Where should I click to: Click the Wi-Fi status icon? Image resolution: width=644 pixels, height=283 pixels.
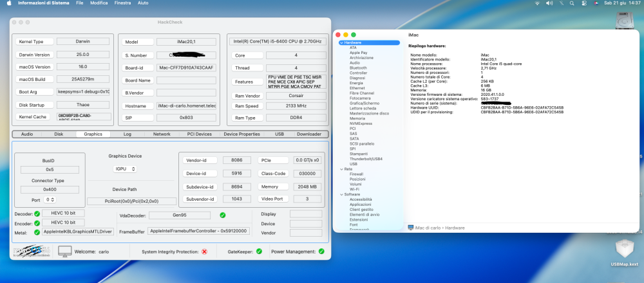(x=537, y=3)
